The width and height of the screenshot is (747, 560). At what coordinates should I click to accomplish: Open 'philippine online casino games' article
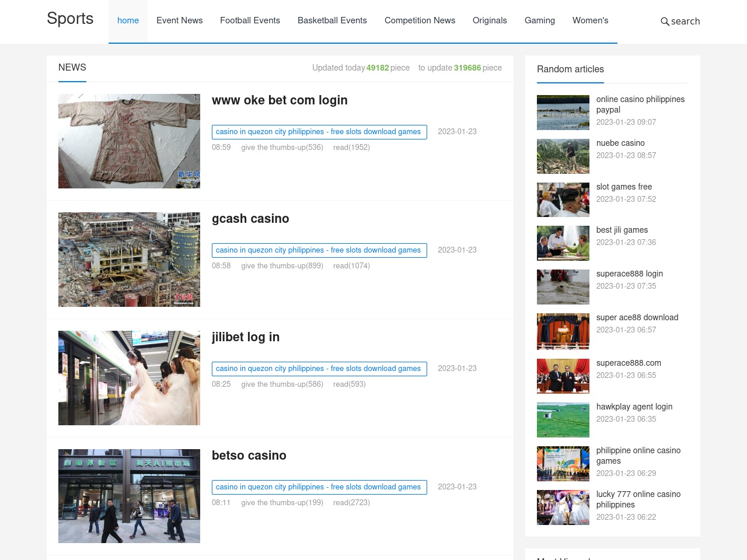click(638, 456)
